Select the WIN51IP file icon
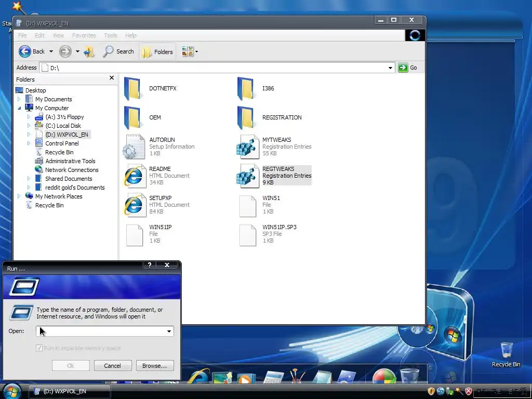 tap(135, 235)
